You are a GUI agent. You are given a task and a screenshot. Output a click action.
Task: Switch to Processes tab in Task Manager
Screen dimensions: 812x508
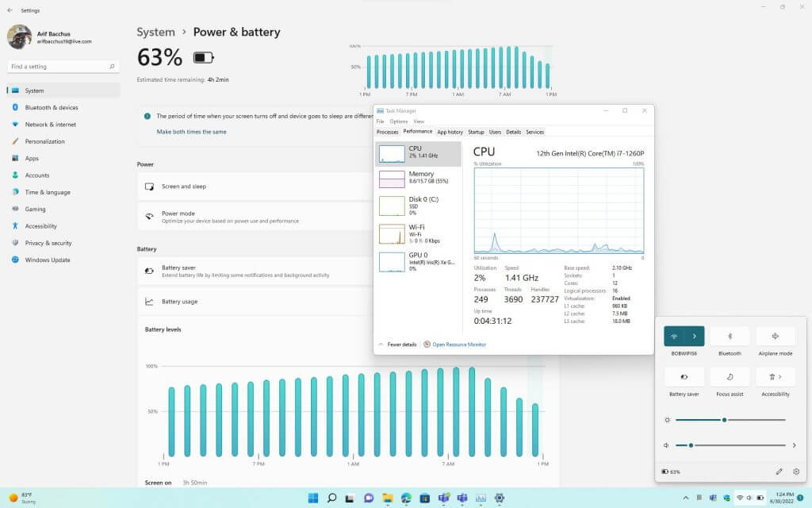387,133
